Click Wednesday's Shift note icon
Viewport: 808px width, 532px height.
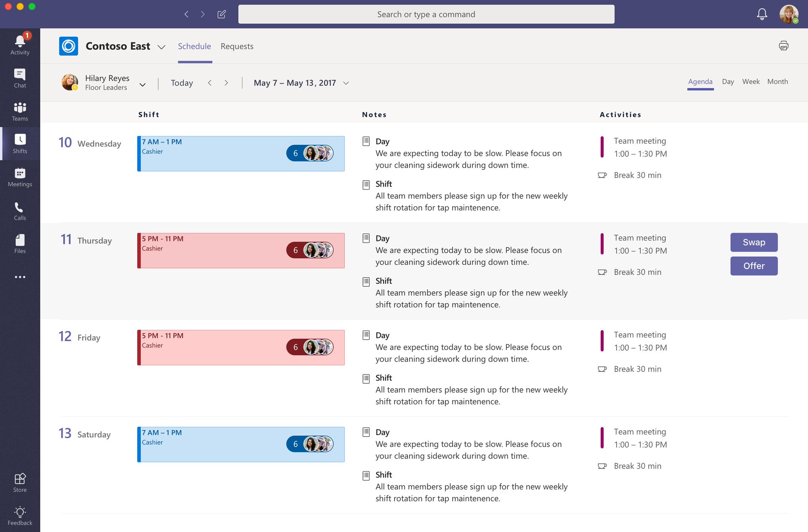tap(366, 184)
